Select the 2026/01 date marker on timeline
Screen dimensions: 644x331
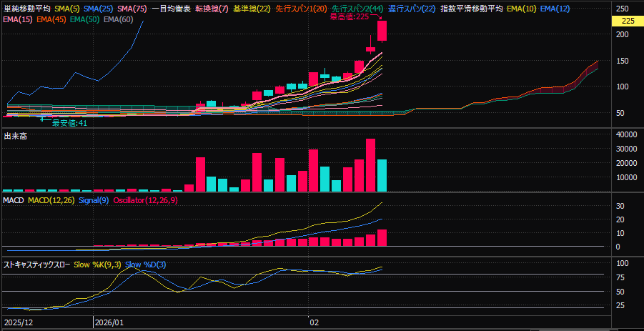pyautogui.click(x=109, y=323)
